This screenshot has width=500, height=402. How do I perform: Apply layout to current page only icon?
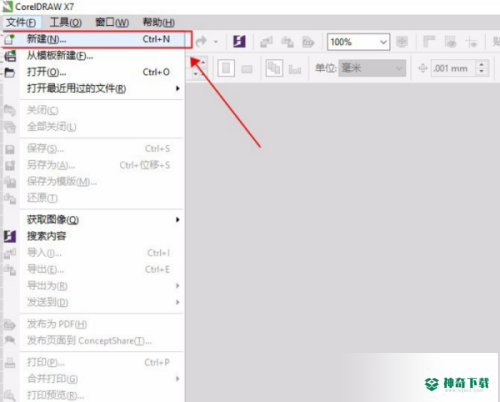click(295, 69)
